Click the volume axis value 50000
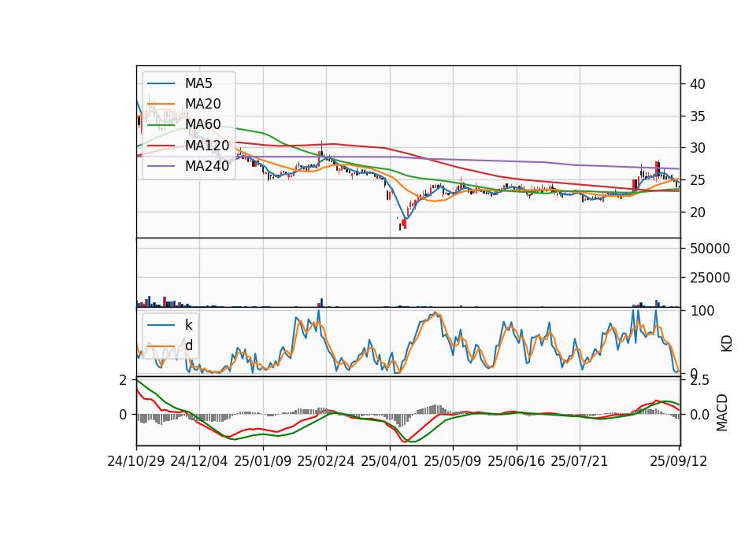Viewport: 756px width, 543px height. click(x=710, y=249)
